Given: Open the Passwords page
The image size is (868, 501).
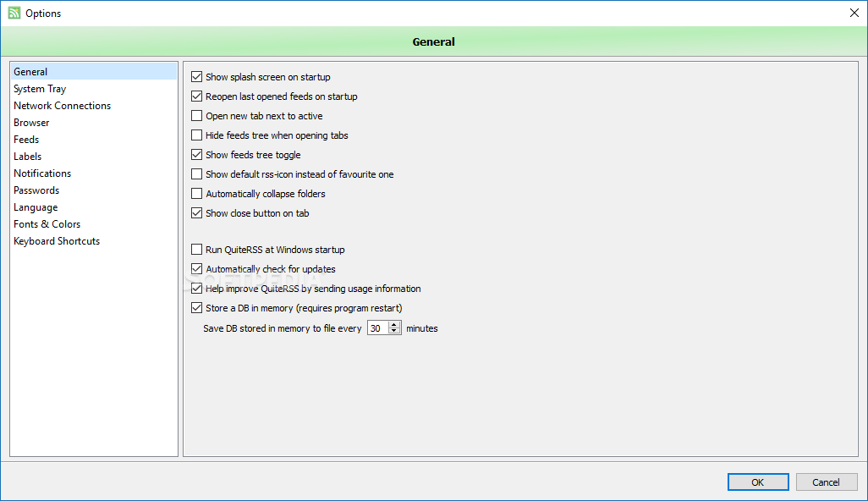Looking at the screenshot, I should pyautogui.click(x=94, y=190).
